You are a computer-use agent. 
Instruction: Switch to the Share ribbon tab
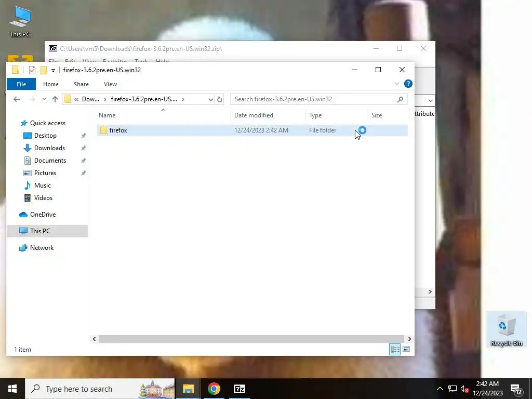point(81,84)
